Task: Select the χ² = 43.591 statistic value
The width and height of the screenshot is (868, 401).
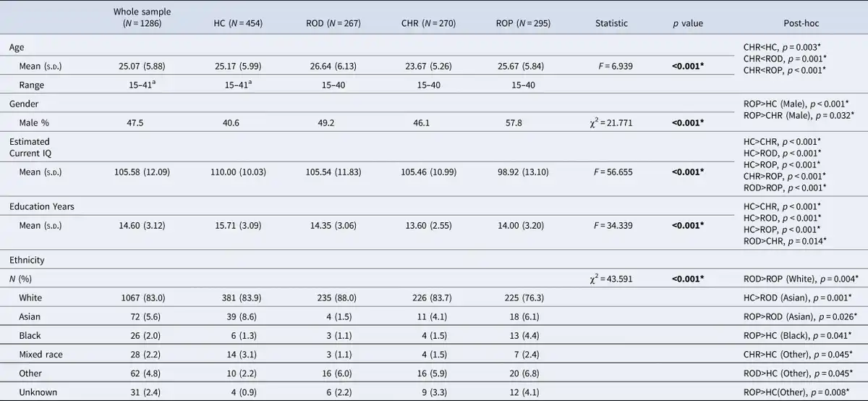Action: click(x=611, y=278)
